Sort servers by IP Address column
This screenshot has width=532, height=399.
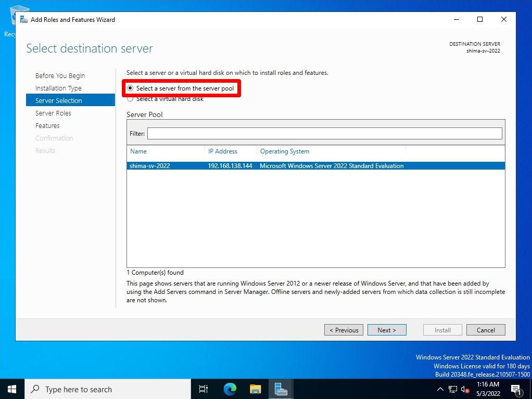pos(223,151)
